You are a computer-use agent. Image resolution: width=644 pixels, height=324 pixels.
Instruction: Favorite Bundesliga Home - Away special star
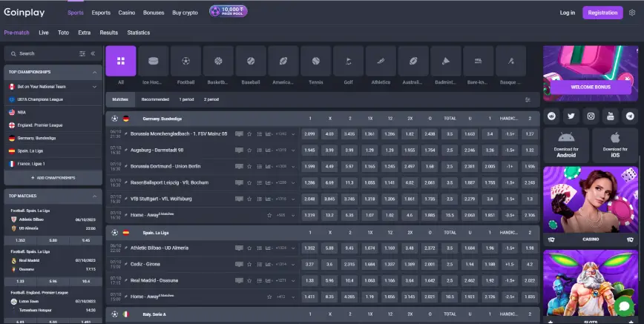click(269, 215)
